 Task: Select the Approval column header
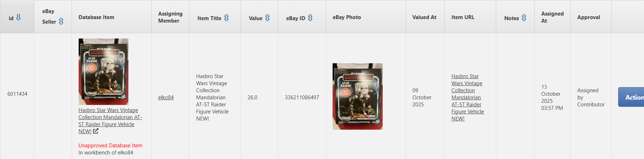click(x=589, y=17)
